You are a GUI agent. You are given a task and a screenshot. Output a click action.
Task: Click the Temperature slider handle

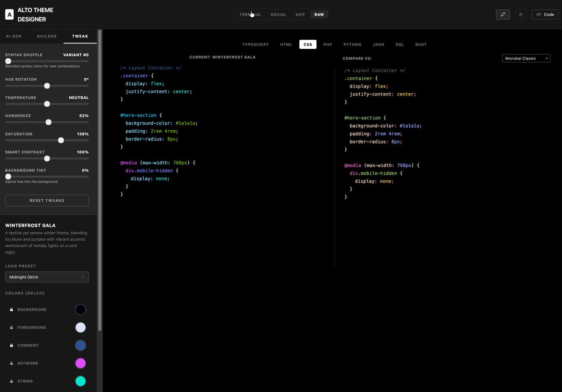point(47,104)
